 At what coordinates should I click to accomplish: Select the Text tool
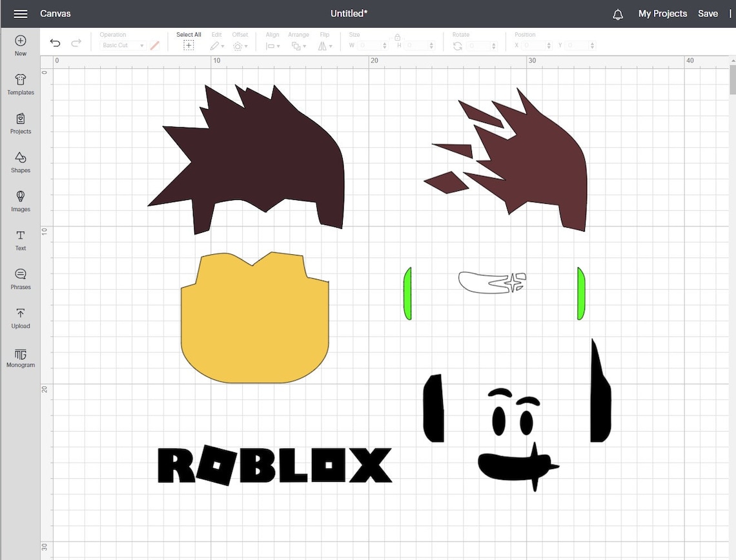(x=20, y=241)
